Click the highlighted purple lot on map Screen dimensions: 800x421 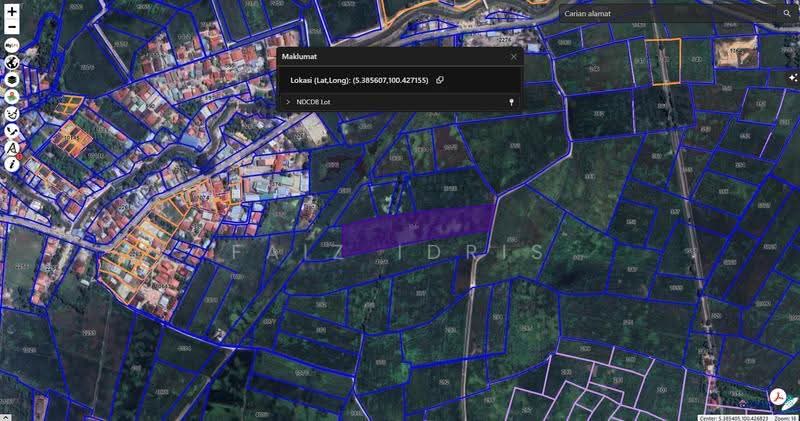point(418,229)
